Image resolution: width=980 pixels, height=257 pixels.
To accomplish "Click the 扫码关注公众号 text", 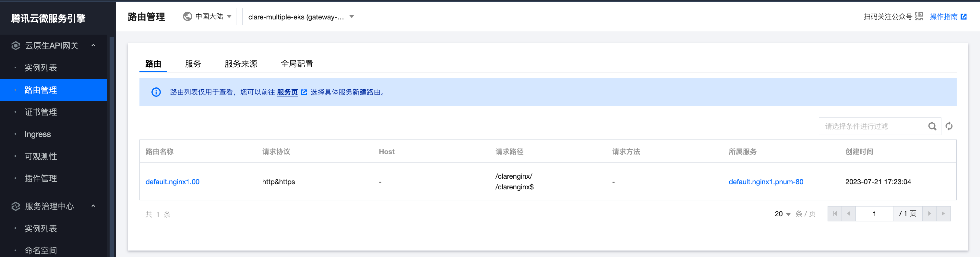I will [x=888, y=17].
